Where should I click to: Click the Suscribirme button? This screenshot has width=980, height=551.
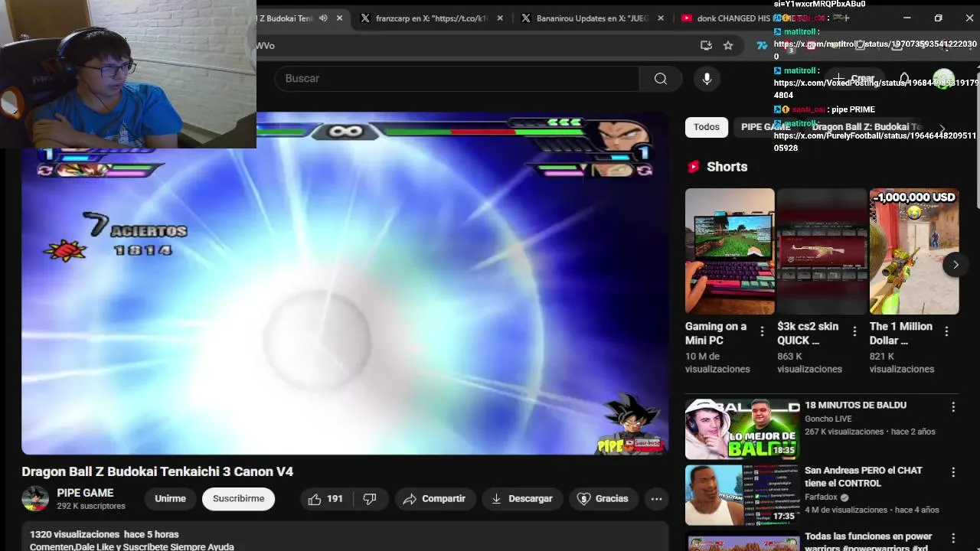pos(238,499)
